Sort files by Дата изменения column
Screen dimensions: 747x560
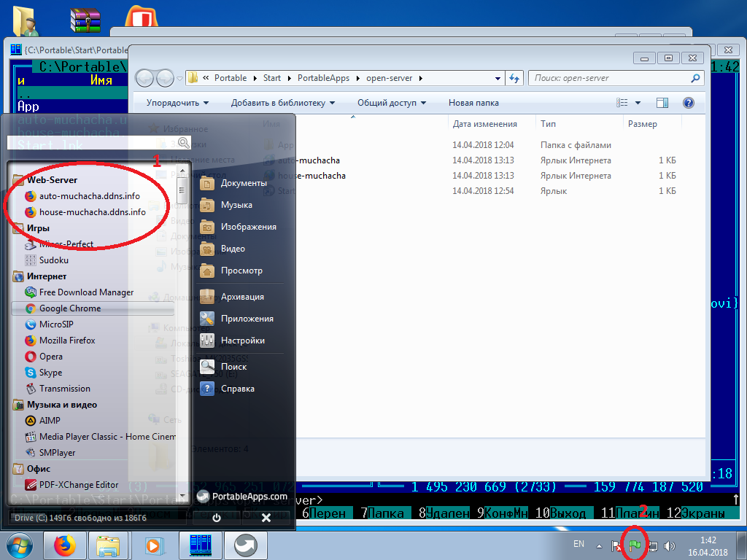[x=484, y=124]
